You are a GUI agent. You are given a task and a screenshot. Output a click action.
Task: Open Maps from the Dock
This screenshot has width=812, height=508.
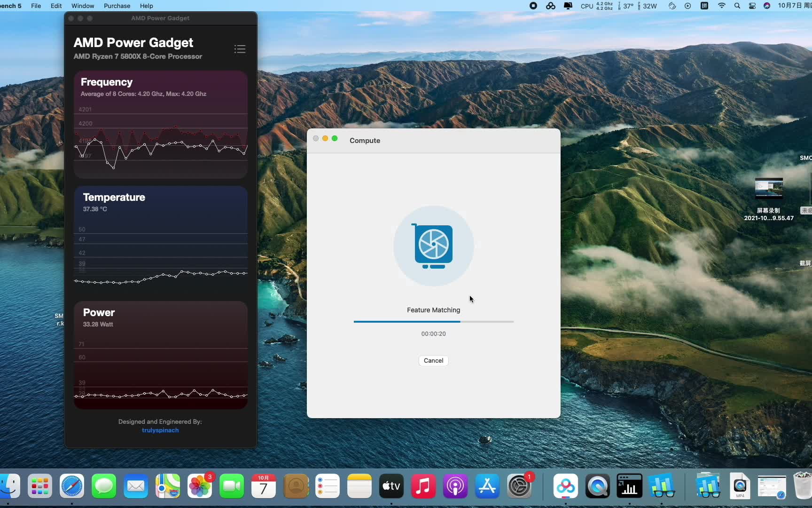[x=168, y=486]
